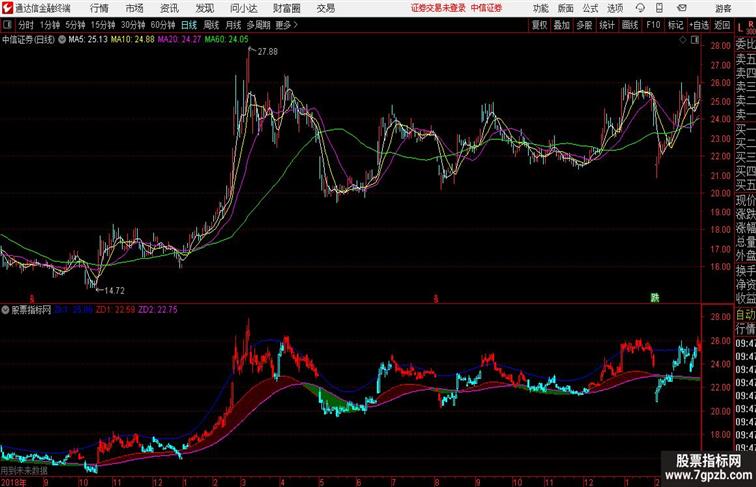
Task: Click 证券交易未登录 login link
Action: 438,8
